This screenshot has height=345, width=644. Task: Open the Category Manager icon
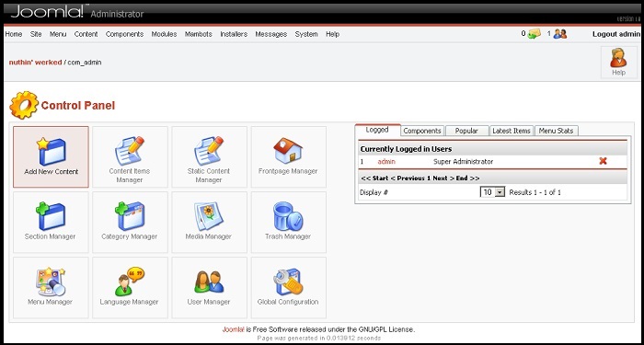pos(130,223)
